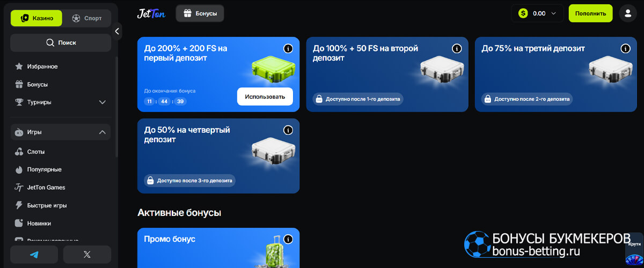Click the lock label Доступно после 2-го депозита
The width and height of the screenshot is (644, 268).
pos(527,99)
